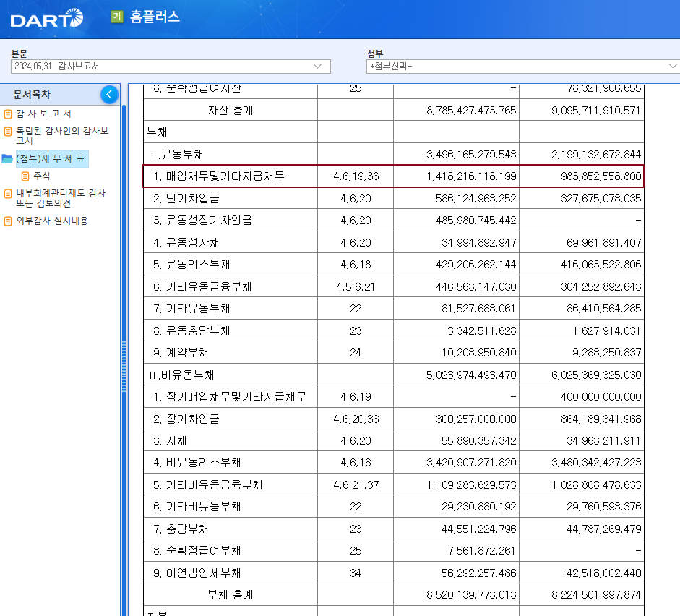Click the 2. 단기차입금 row label
The width and height of the screenshot is (680, 616).
pyautogui.click(x=186, y=199)
